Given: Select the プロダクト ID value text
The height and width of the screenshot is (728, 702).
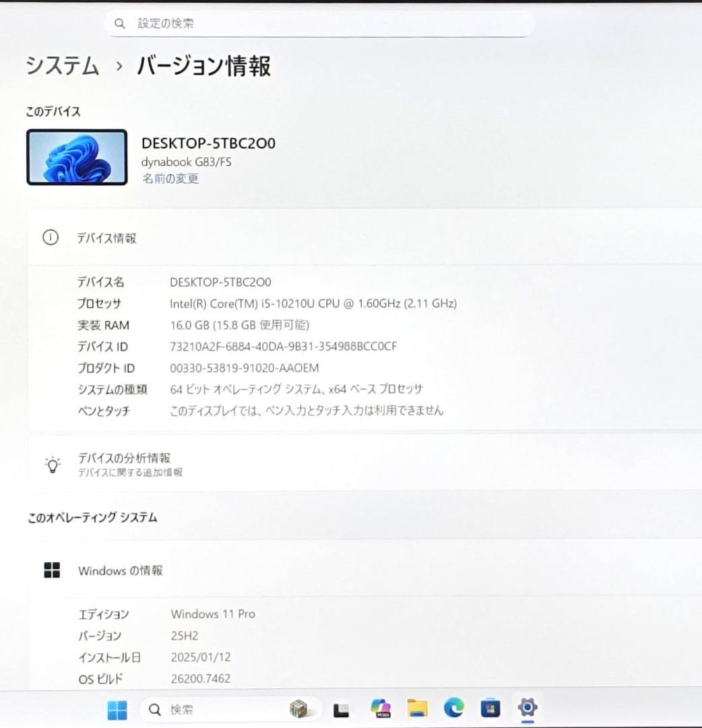Looking at the screenshot, I should pyautogui.click(x=243, y=368).
